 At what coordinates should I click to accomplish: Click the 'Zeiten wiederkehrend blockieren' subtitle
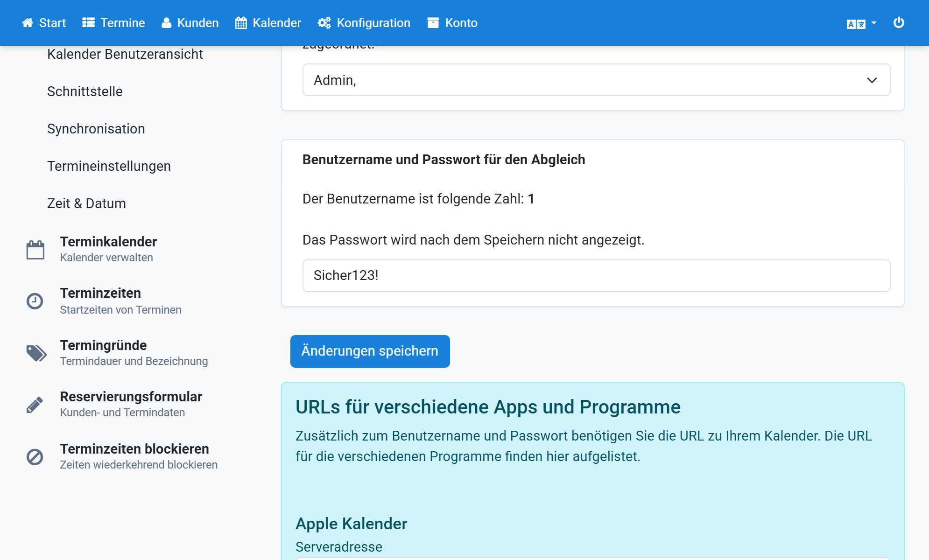coord(139,465)
